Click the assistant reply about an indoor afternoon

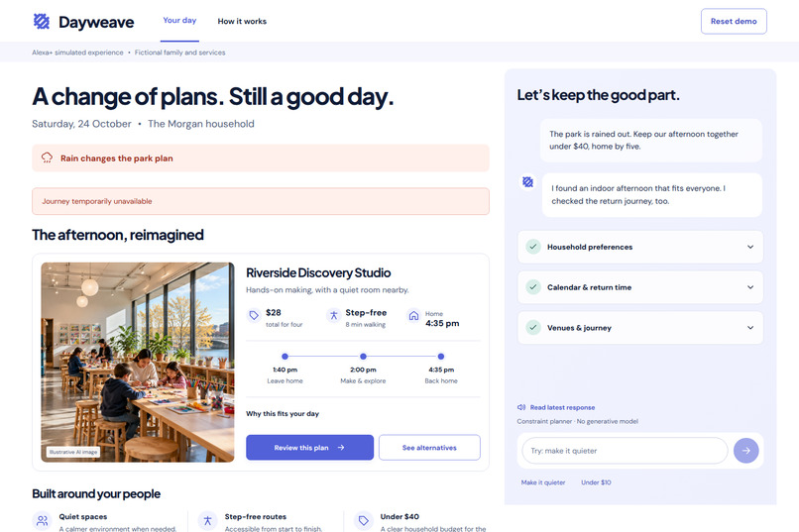pyautogui.click(x=651, y=194)
